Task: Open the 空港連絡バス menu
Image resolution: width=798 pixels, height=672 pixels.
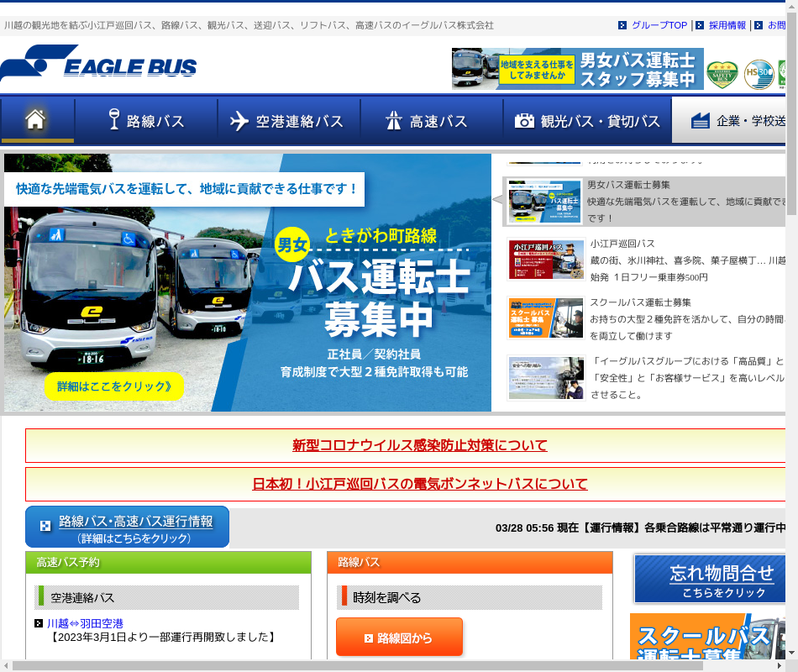Action: click(x=289, y=121)
